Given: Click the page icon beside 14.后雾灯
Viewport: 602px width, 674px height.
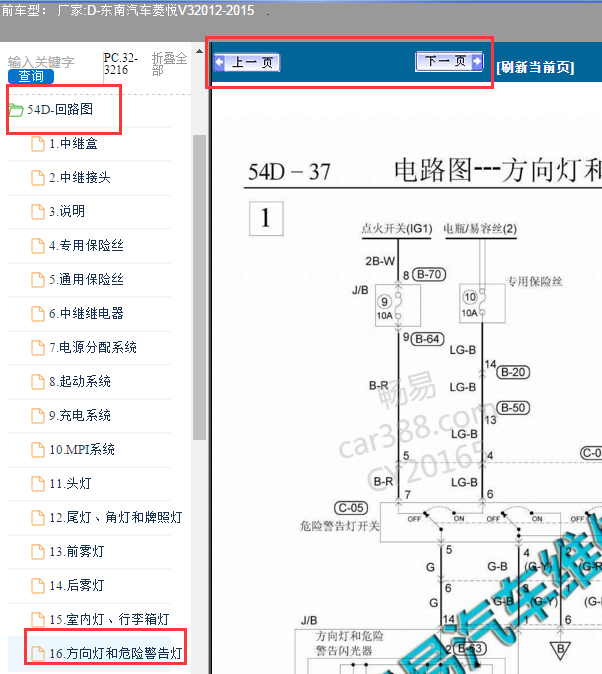Looking at the screenshot, I should pyautogui.click(x=38, y=586).
